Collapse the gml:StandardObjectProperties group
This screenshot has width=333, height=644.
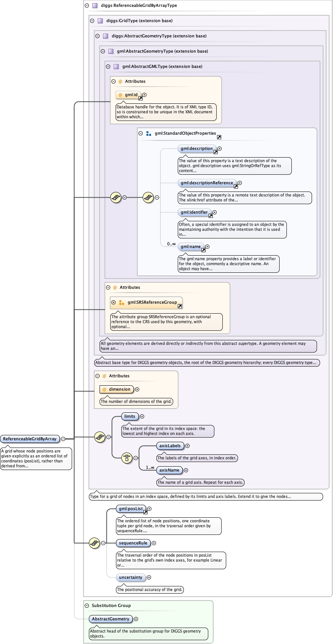point(141,134)
